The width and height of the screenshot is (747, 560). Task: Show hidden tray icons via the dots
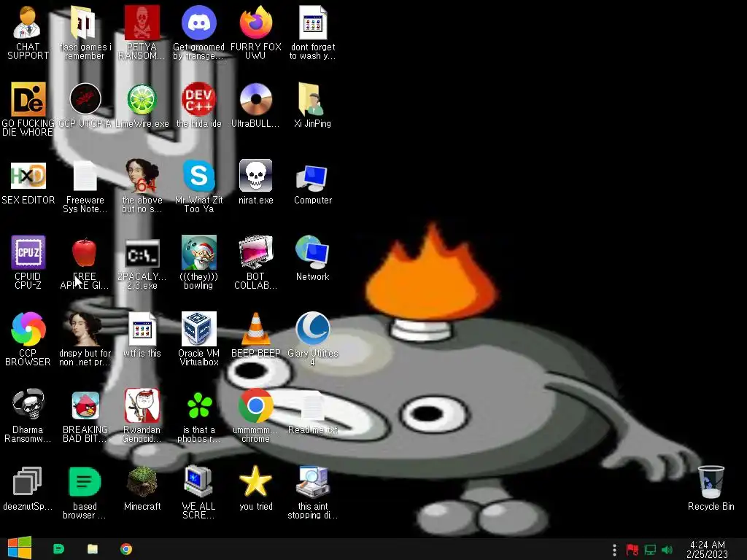pos(614,550)
